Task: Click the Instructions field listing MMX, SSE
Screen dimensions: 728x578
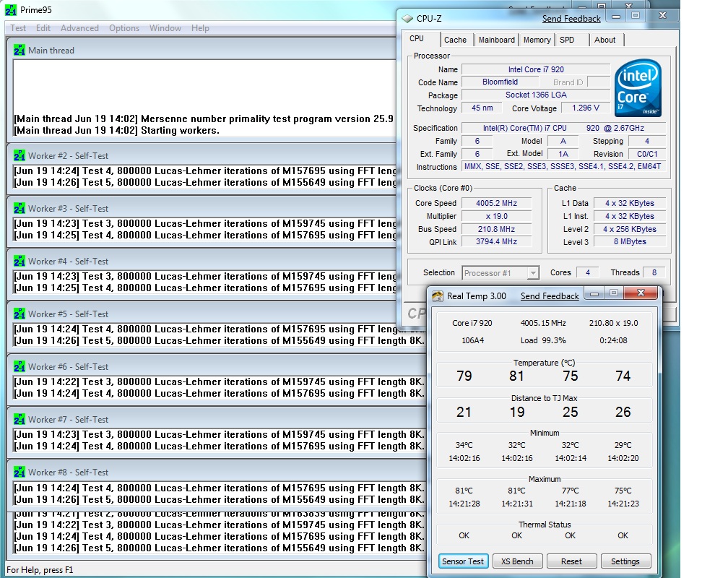Action: click(x=563, y=166)
